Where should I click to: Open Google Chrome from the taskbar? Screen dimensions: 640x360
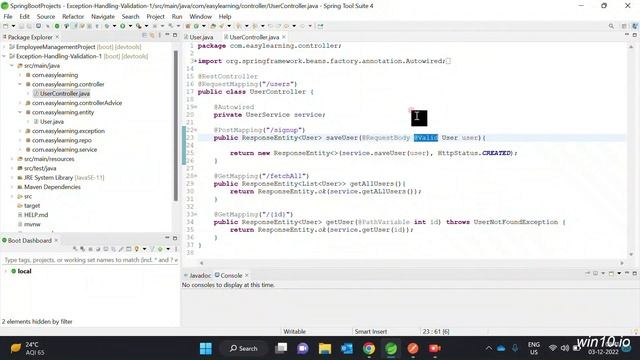(369, 348)
